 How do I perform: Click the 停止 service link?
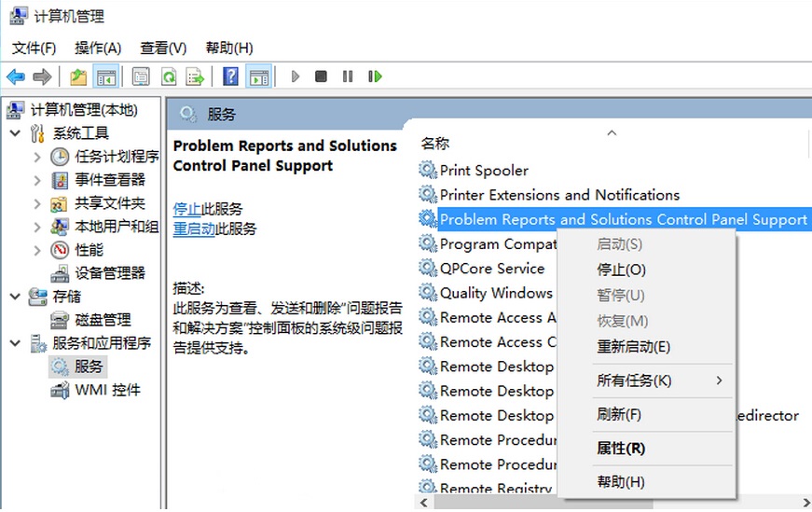pos(186,209)
